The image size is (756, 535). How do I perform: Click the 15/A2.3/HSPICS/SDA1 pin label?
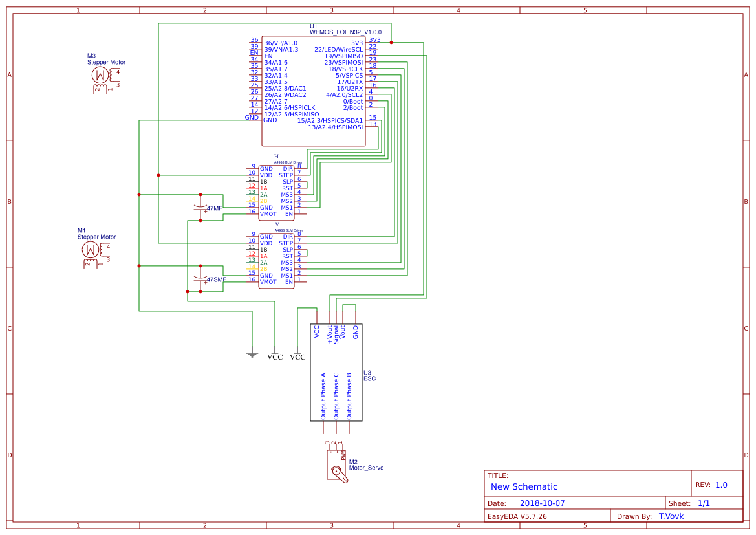[330, 120]
